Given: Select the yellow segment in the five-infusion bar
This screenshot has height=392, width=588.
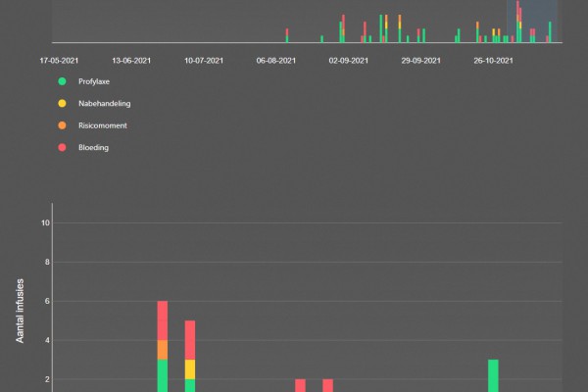Looking at the screenshot, I should coord(190,369).
